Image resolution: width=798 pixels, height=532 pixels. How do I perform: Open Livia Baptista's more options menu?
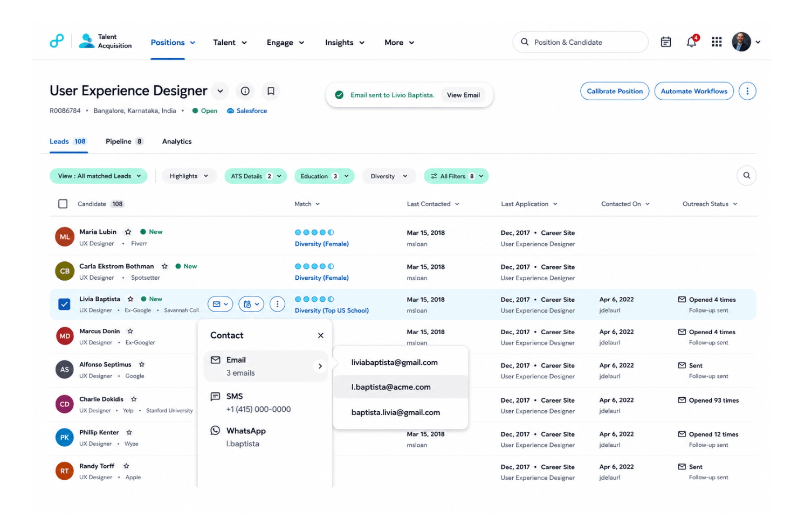(277, 304)
